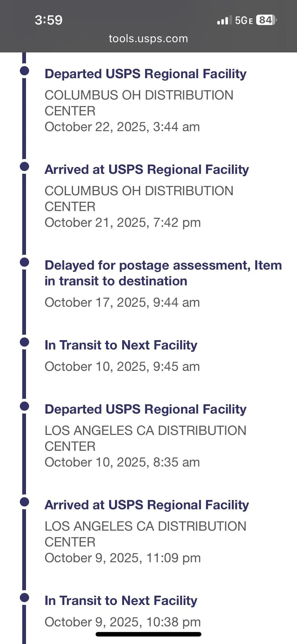Tap the home indicator bar at bottom
Screen dimensions: 297x644
148,634
